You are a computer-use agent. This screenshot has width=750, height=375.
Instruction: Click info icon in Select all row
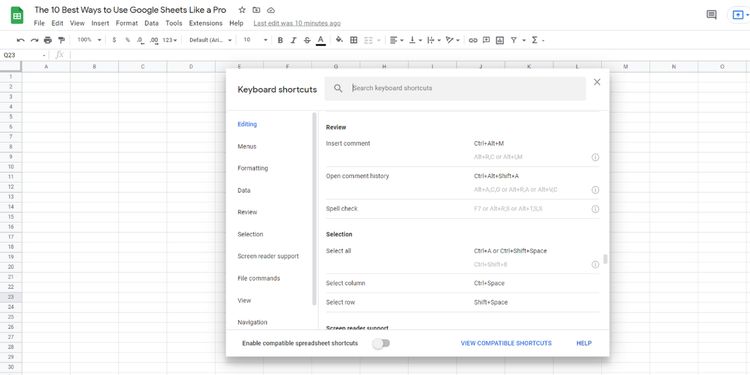[x=596, y=265]
